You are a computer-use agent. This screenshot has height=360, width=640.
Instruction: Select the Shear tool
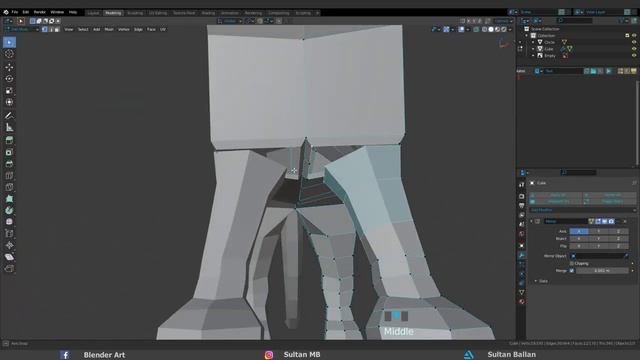click(9, 257)
